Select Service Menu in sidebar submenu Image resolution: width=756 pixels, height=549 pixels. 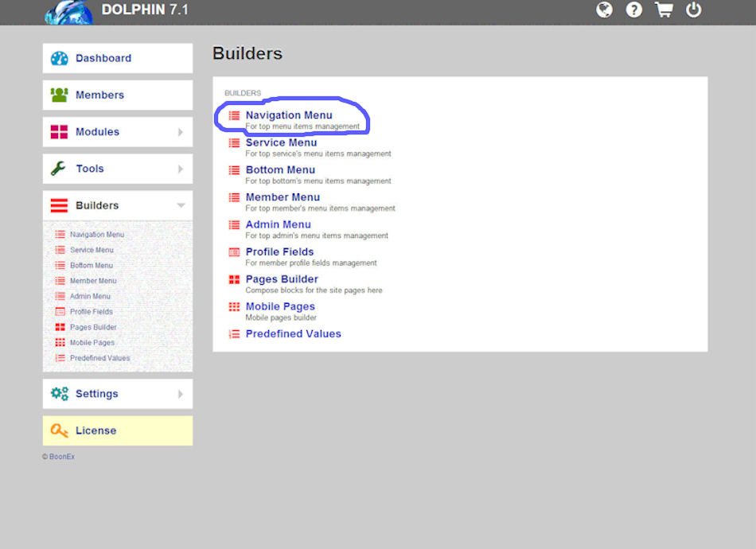click(x=92, y=250)
